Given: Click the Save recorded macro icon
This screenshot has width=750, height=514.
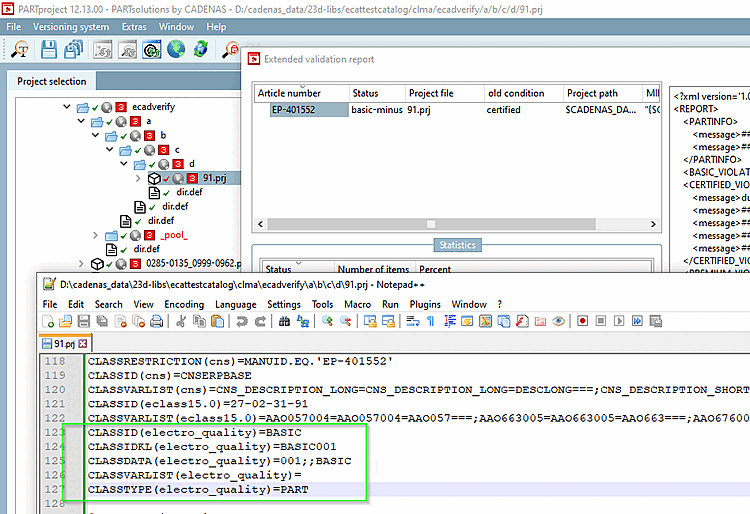Looking at the screenshot, I should [x=656, y=321].
